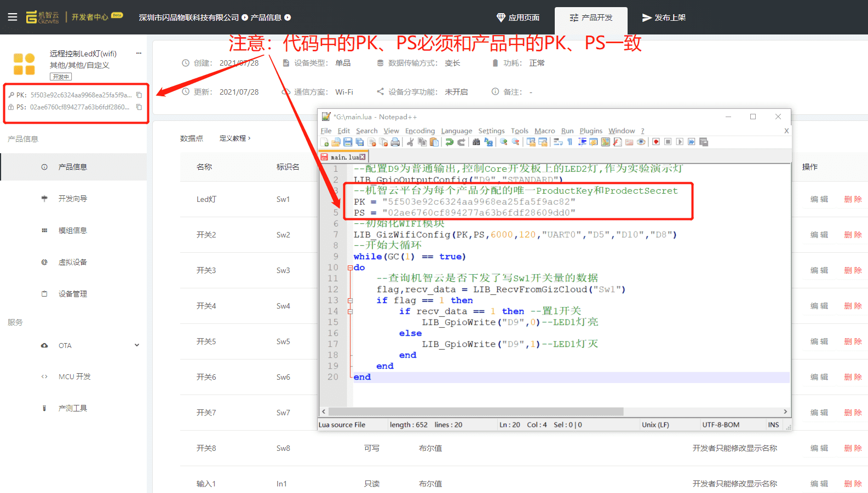Toggle synchronize horizontal scrolling icon
Image resolution: width=868 pixels, height=493 pixels.
[543, 142]
